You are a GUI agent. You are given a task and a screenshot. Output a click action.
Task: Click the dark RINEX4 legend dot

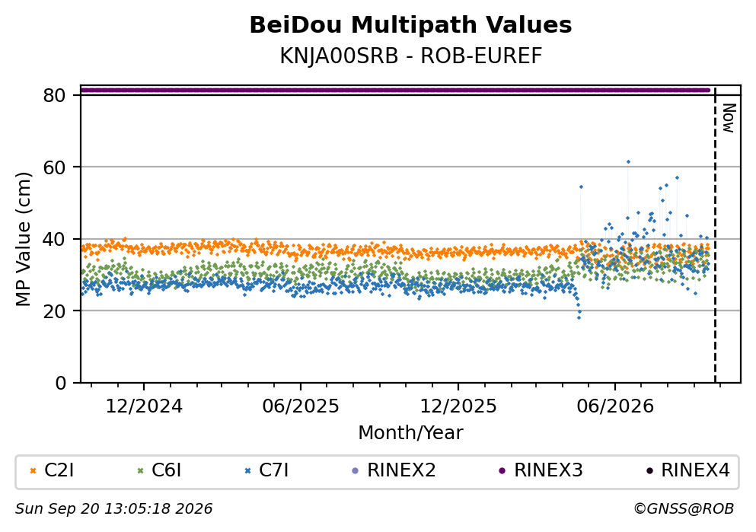click(x=649, y=471)
